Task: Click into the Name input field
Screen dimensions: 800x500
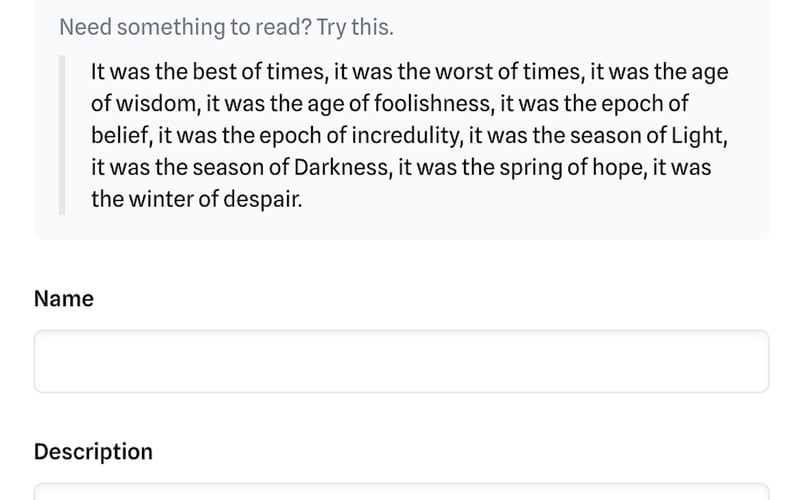Action: [x=401, y=361]
